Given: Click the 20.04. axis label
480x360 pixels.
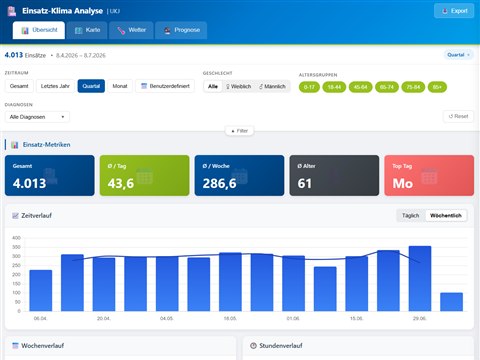Looking at the screenshot, I should [x=104, y=319].
